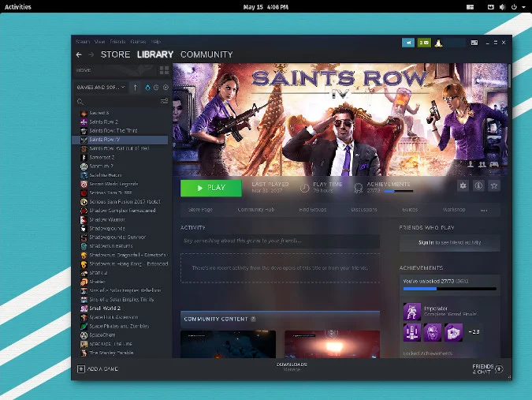
Task: Click the achievements unlocked progress bar
Action: point(449,289)
